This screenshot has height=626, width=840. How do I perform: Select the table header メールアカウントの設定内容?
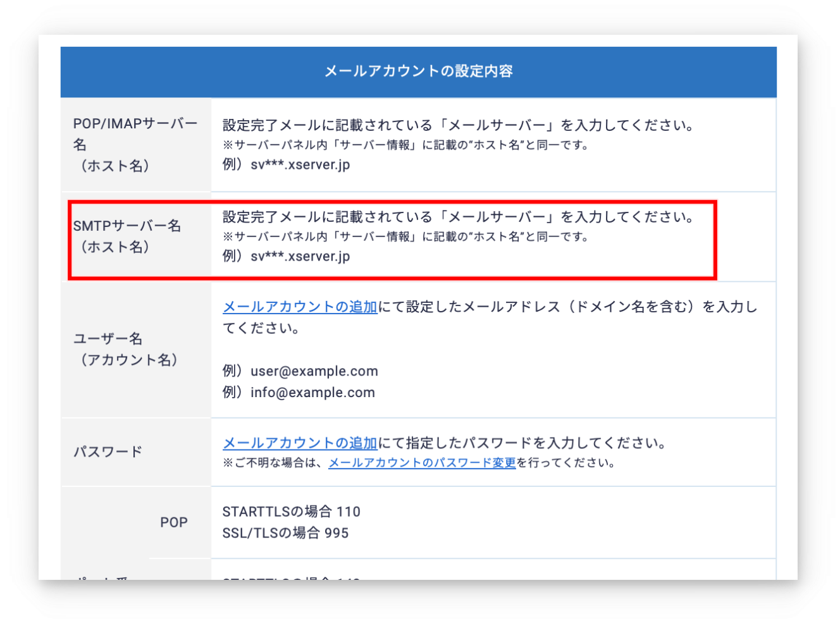pyautogui.click(x=419, y=71)
